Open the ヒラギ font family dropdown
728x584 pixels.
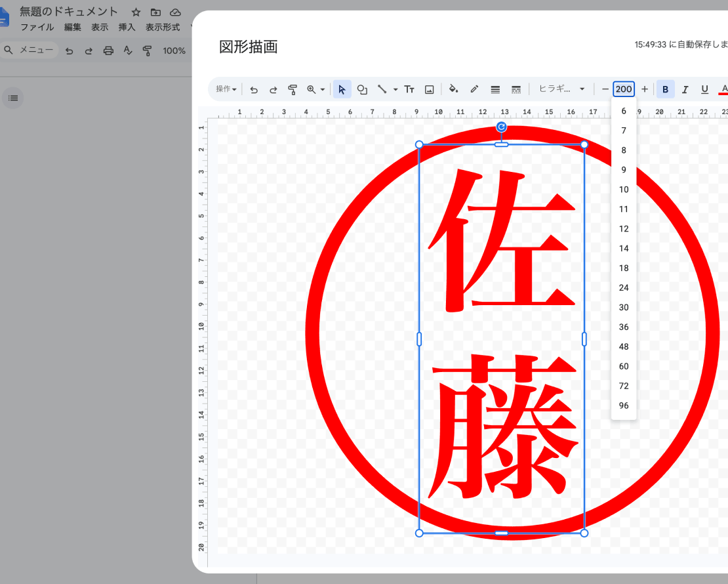pyautogui.click(x=561, y=89)
